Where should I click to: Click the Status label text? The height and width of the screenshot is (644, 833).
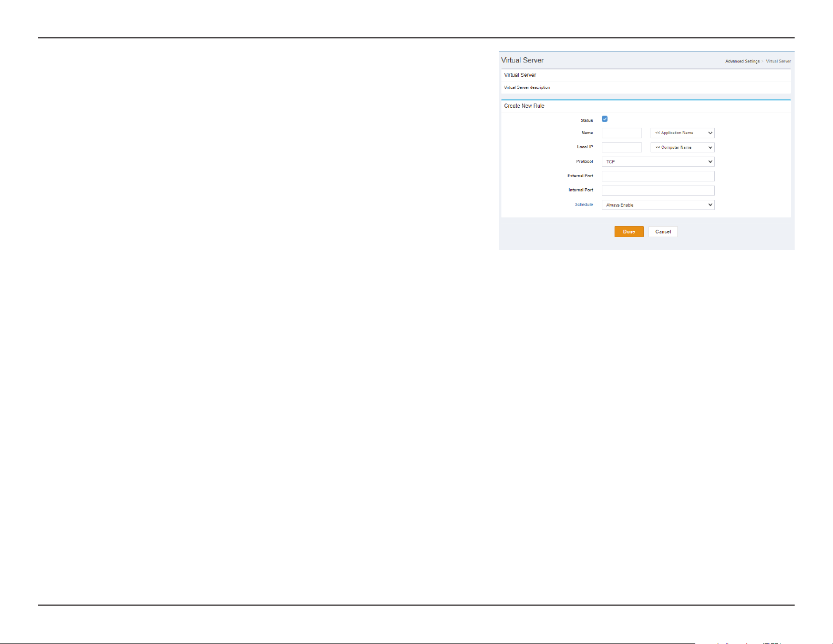click(x=587, y=120)
